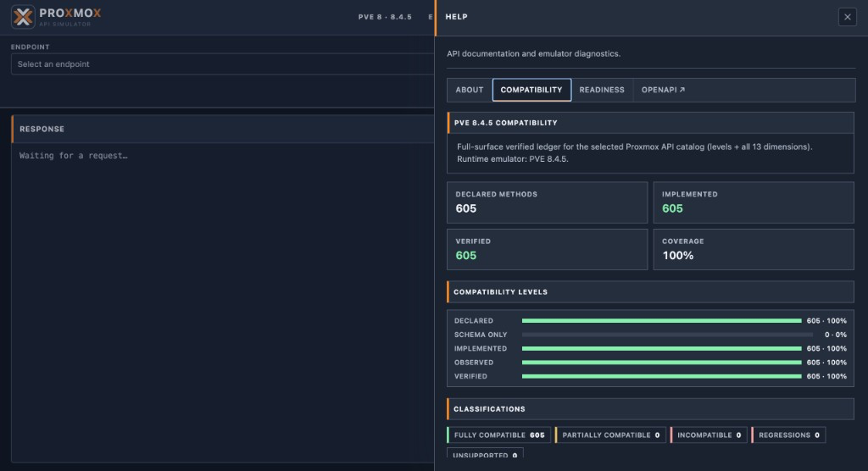The width and height of the screenshot is (868, 471).
Task: Click the Response panel header
Action: 223,129
